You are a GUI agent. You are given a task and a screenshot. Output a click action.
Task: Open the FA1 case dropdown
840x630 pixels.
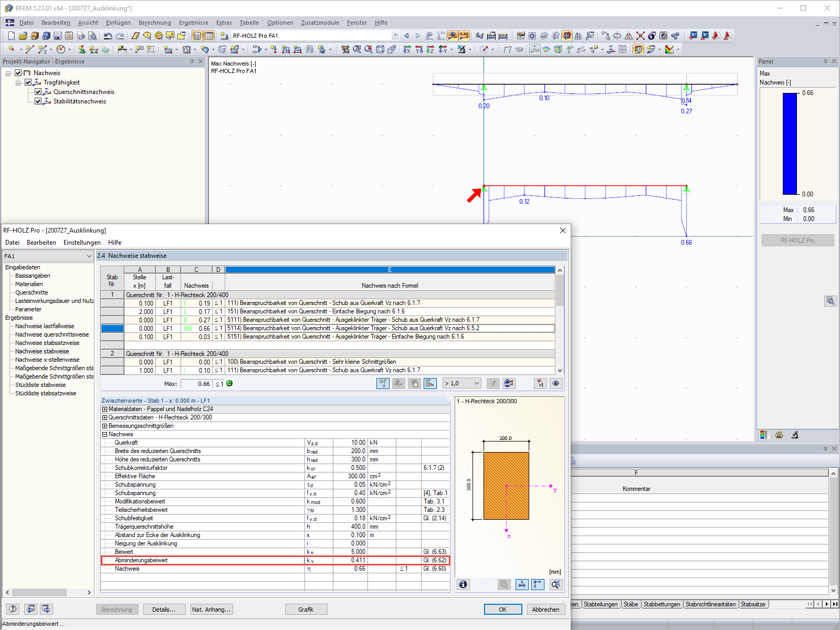pyautogui.click(x=89, y=256)
